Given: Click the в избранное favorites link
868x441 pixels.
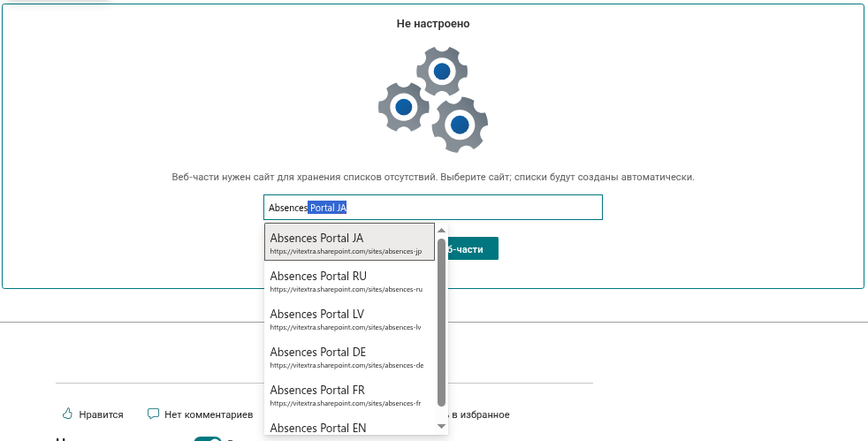Looking at the screenshot, I should point(481,414).
